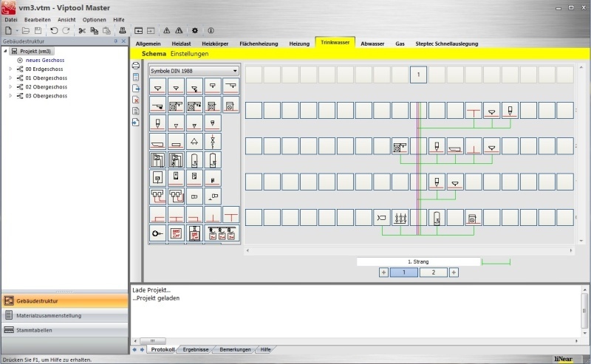Expand the 01 Obergeschoss node
Viewport: 591px width, 364px height.
point(10,78)
